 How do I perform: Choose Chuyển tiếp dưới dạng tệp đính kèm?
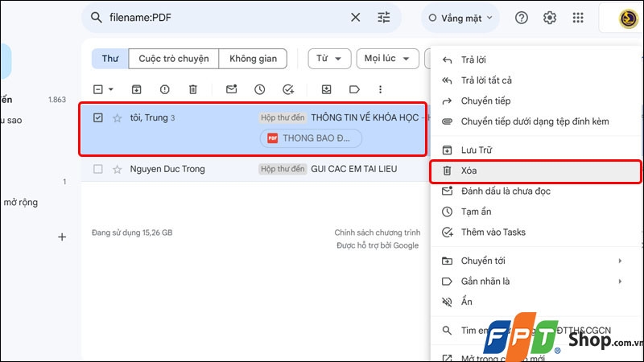pos(535,121)
